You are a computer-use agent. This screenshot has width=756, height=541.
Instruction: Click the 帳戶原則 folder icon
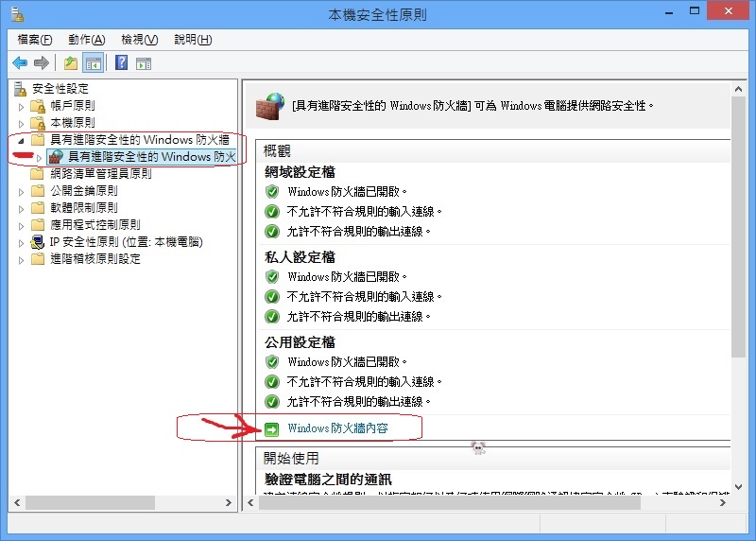click(38, 106)
